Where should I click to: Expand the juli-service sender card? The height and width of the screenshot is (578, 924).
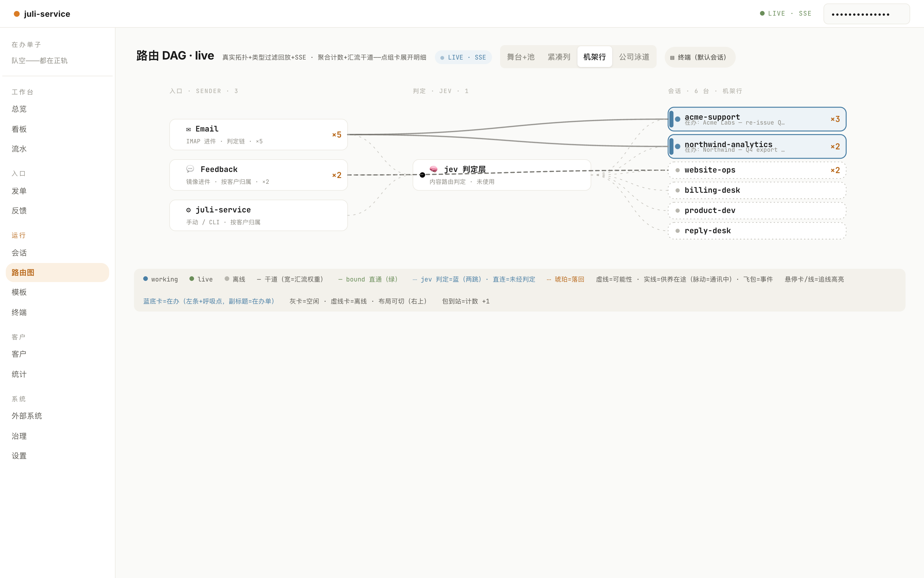(258, 215)
